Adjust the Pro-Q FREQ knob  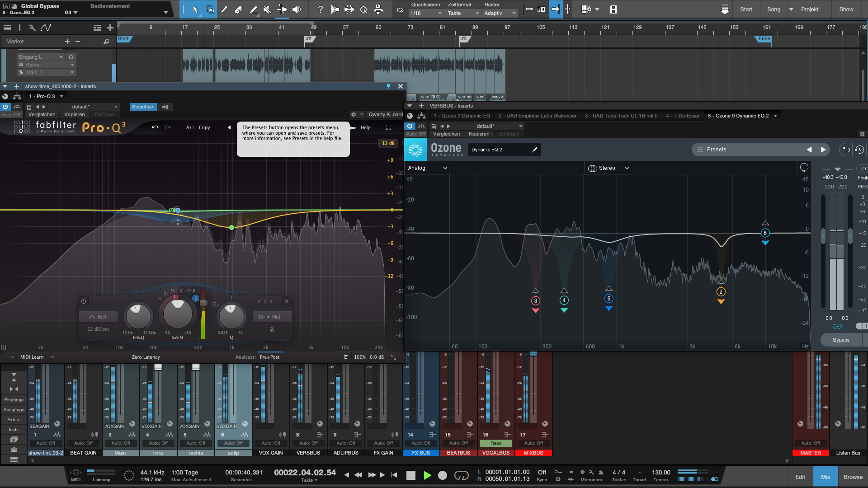click(138, 316)
